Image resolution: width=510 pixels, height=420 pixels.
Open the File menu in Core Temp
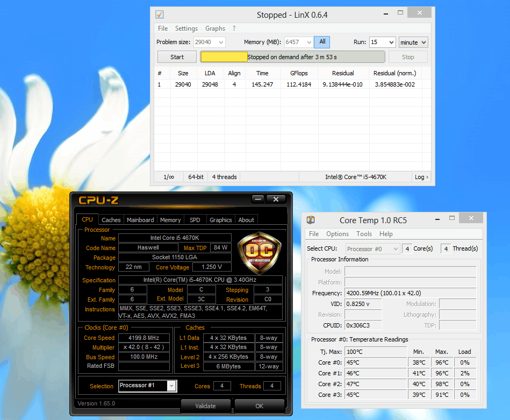pos(314,234)
